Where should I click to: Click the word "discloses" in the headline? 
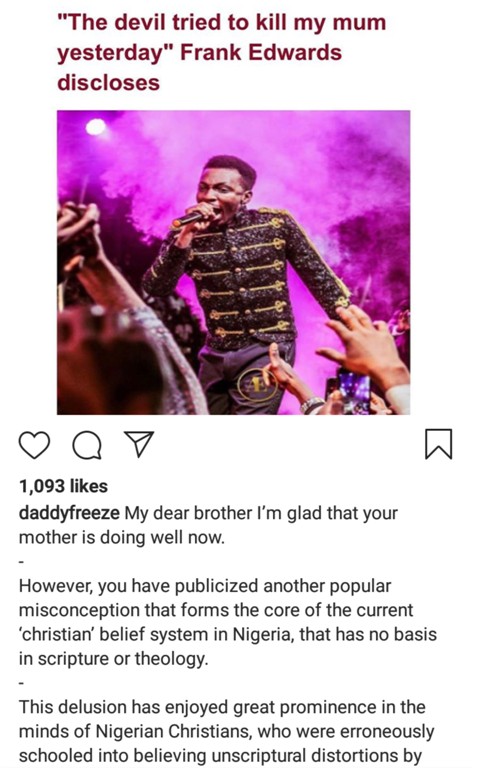[x=108, y=82]
